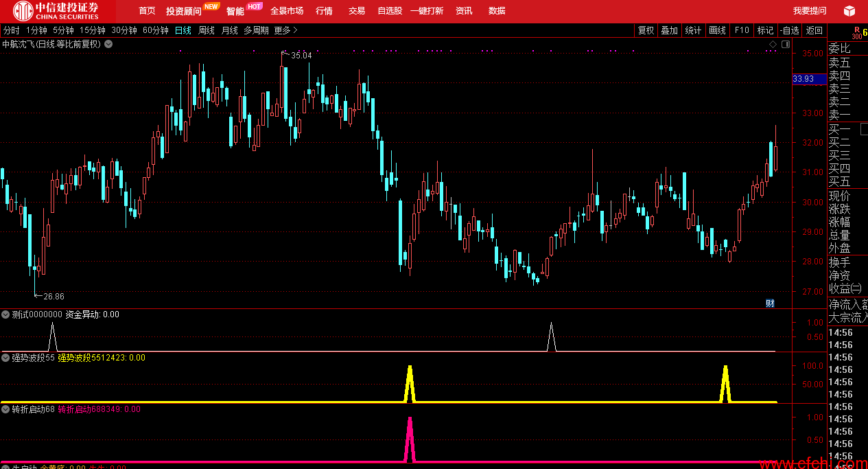The image size is (868, 469).
Task: Click the 35.04 high price label
Action: (301, 55)
